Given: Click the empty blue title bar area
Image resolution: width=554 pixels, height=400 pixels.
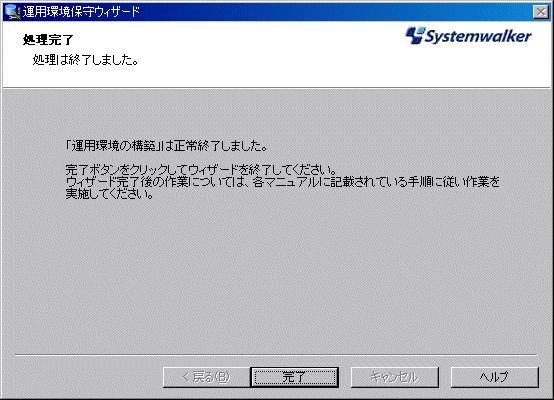Looking at the screenshot, I should tap(336, 12).
